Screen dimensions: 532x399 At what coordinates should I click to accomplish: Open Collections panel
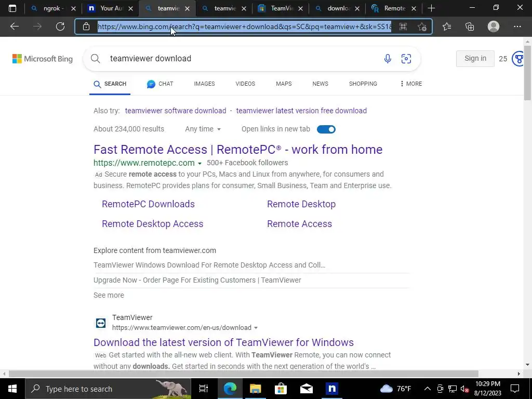coord(470,26)
